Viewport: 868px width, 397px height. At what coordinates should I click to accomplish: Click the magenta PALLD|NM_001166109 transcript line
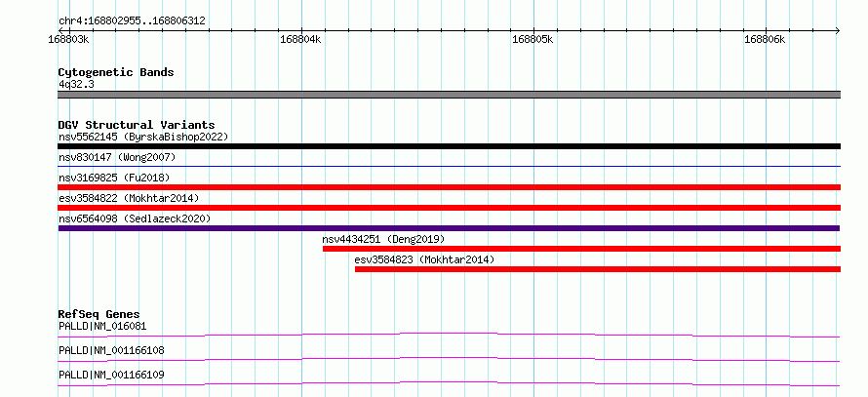coord(449,383)
